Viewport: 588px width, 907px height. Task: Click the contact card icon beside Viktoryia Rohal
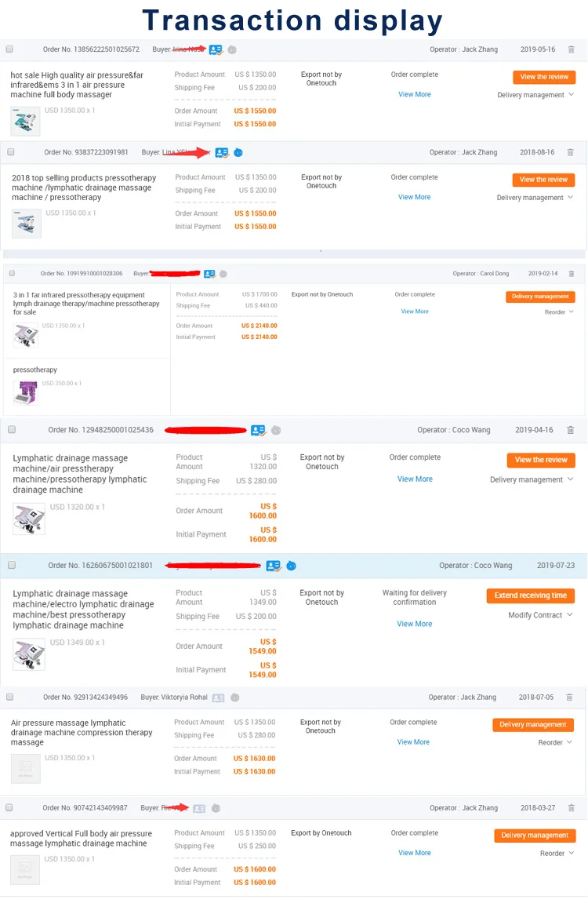coord(218,698)
